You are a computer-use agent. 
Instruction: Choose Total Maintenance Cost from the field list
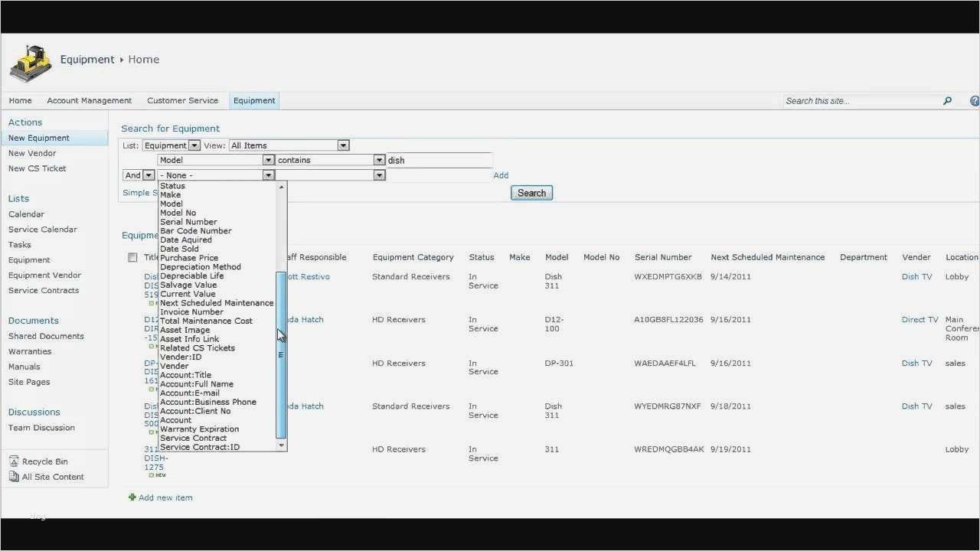coord(206,321)
